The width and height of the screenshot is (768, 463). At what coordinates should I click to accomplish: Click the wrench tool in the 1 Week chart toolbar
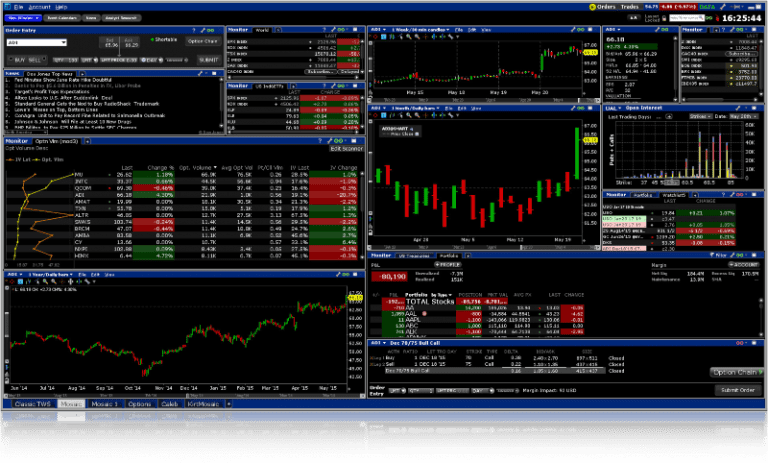coord(450,37)
